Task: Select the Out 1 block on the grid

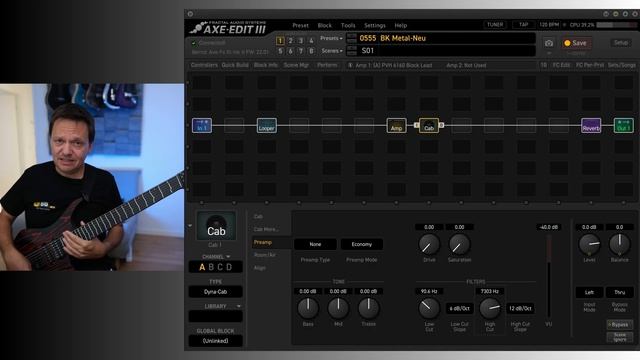Action: (x=624, y=125)
